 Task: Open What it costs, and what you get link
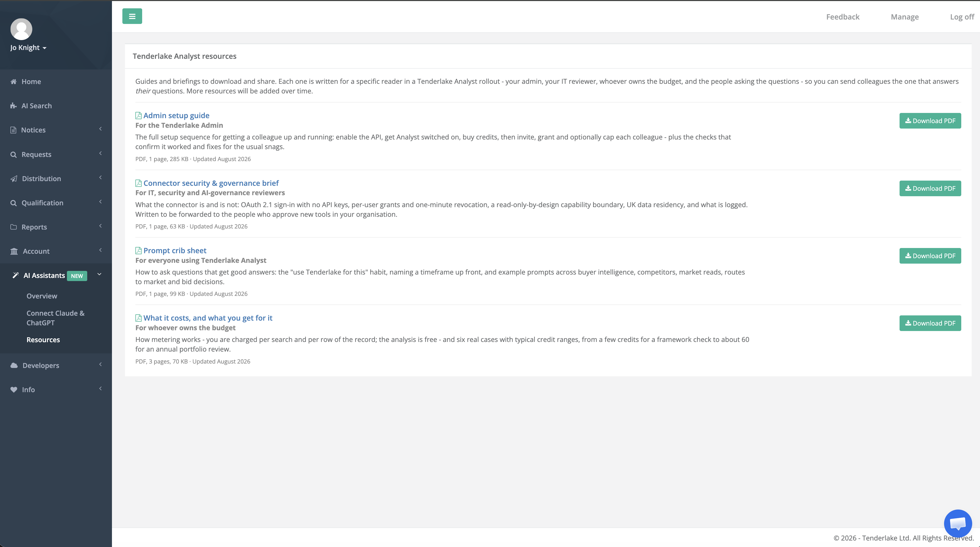208,318
